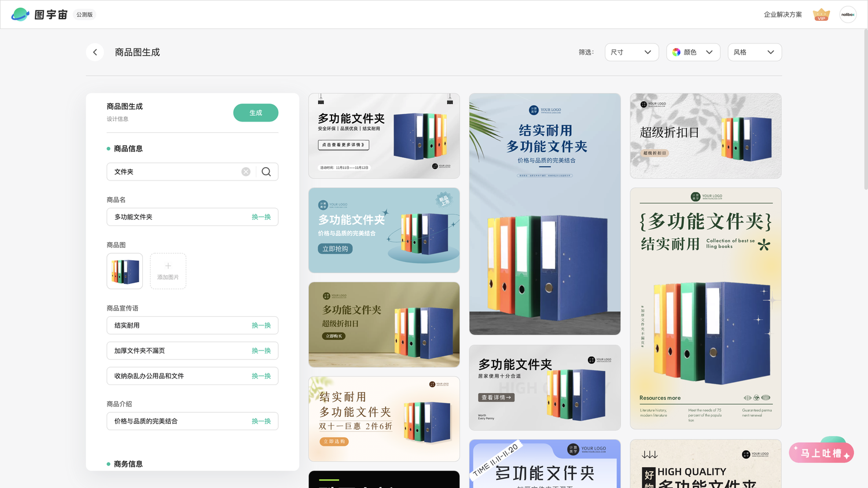Click the page vertical scrollbar
This screenshot has height=488, width=868.
point(865,110)
